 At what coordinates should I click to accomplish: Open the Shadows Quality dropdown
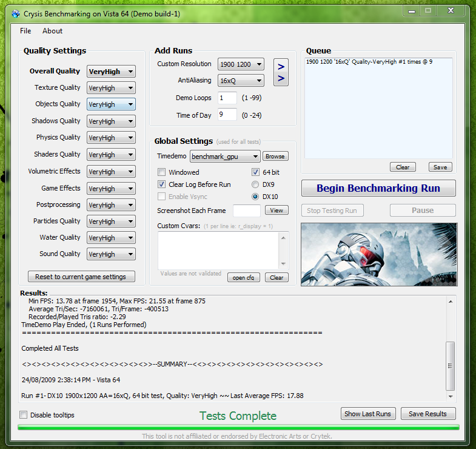(111, 121)
